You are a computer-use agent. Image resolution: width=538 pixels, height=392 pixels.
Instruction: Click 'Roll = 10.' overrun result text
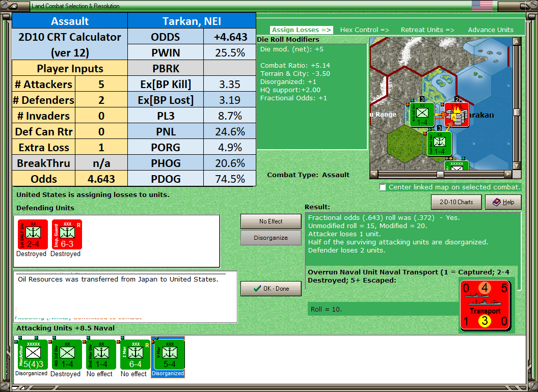click(x=326, y=309)
